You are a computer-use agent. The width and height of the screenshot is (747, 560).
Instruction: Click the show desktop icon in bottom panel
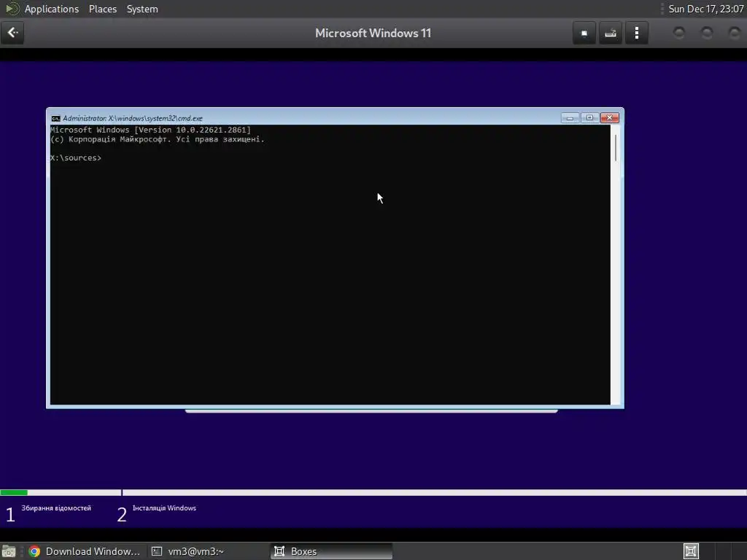[8, 551]
